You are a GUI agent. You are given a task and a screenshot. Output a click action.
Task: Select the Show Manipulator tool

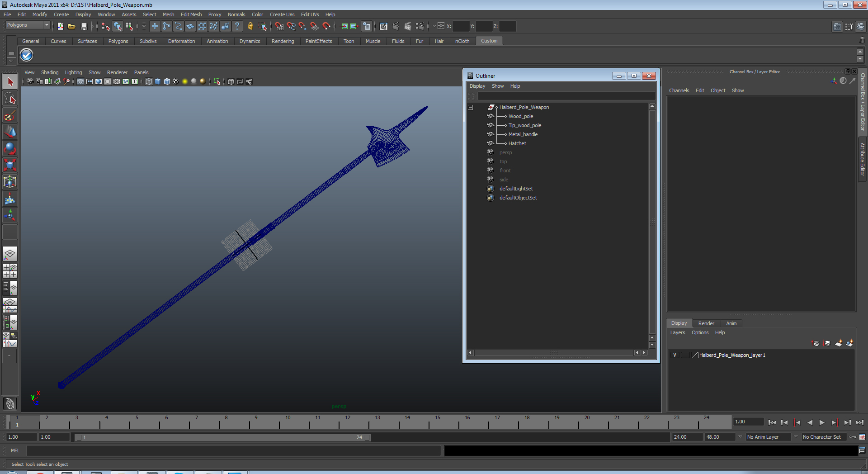click(x=10, y=216)
